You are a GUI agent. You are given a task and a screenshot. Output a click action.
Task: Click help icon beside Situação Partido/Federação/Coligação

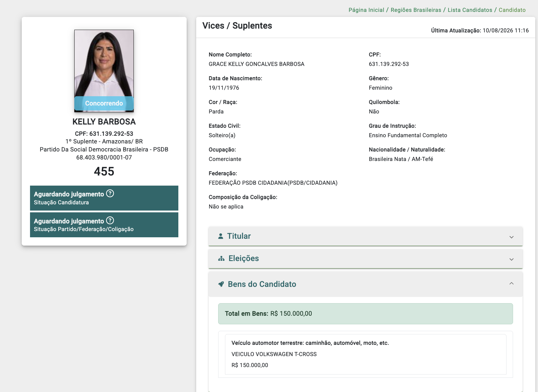(x=110, y=220)
